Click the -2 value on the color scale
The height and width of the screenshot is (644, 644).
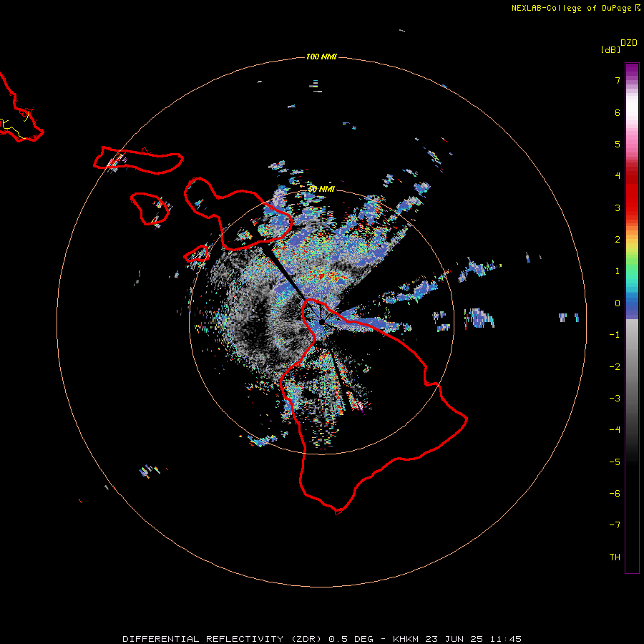[x=615, y=367]
